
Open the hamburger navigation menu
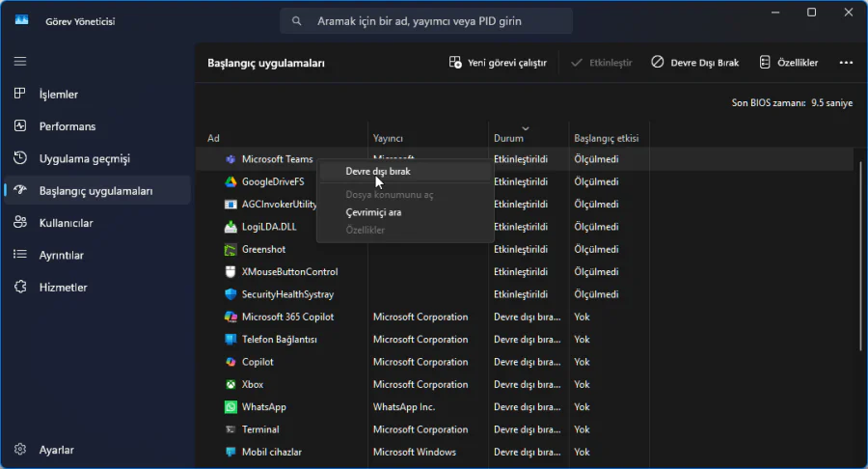point(20,62)
